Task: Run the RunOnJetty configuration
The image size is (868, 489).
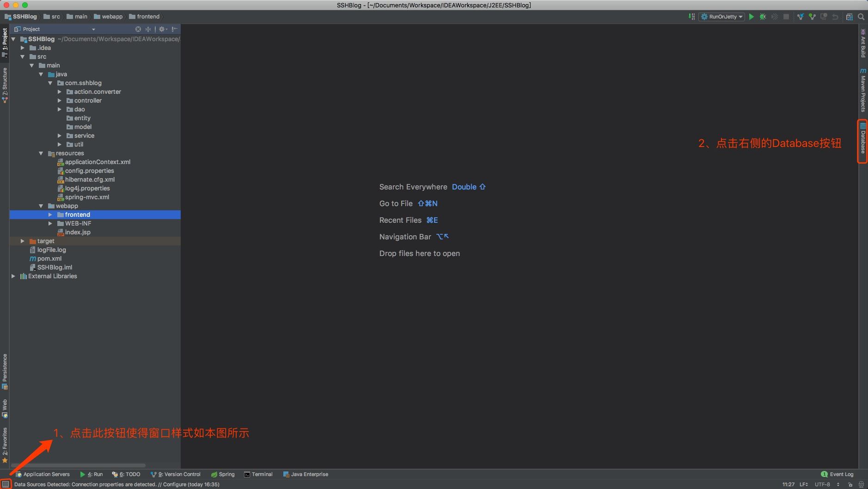Action: [x=752, y=17]
